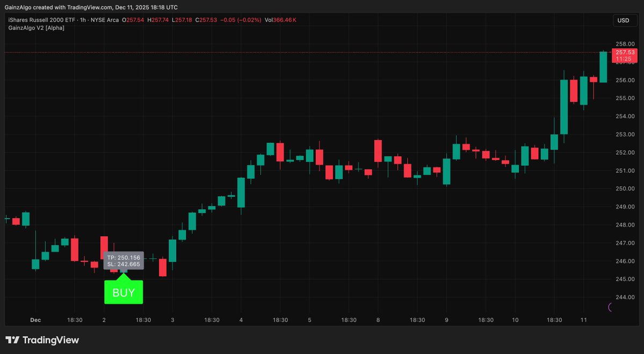Select the green BUY signal arrow marker

click(x=124, y=292)
